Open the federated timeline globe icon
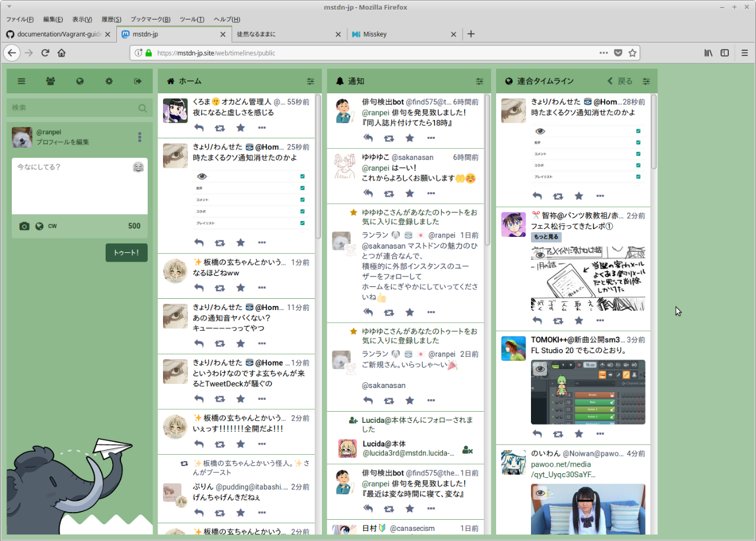The height and width of the screenshot is (541, 756). pyautogui.click(x=80, y=81)
